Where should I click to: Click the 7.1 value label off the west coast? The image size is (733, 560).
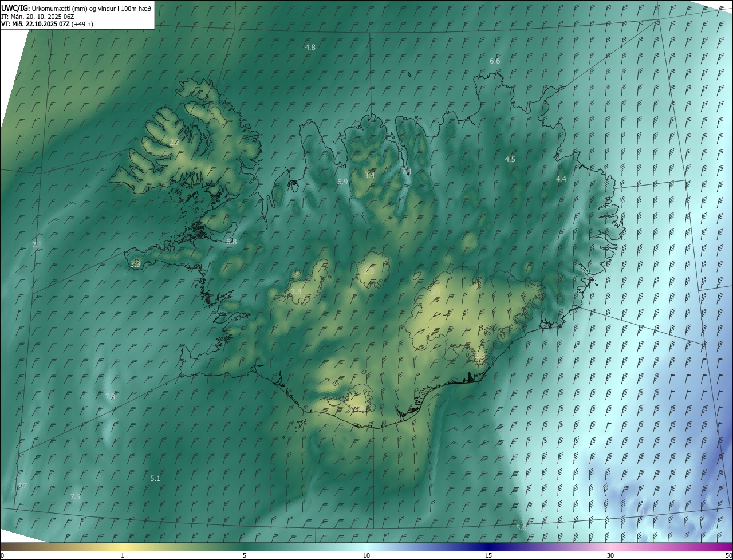37,244
